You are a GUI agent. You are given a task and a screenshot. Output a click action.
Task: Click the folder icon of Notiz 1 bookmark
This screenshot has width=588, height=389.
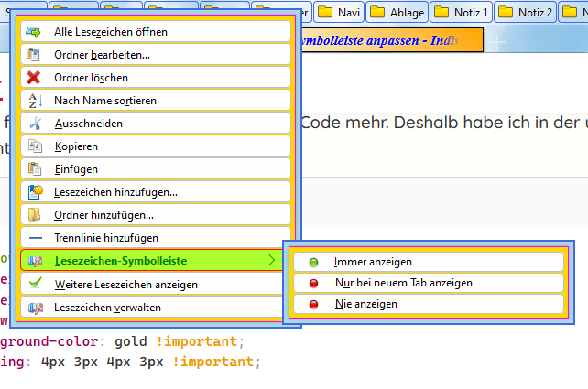pyautogui.click(x=441, y=13)
